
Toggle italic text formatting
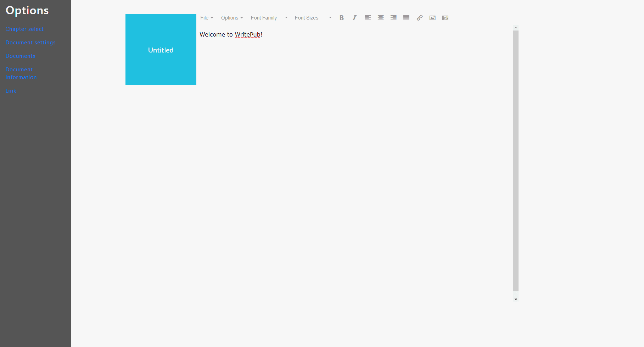354,18
